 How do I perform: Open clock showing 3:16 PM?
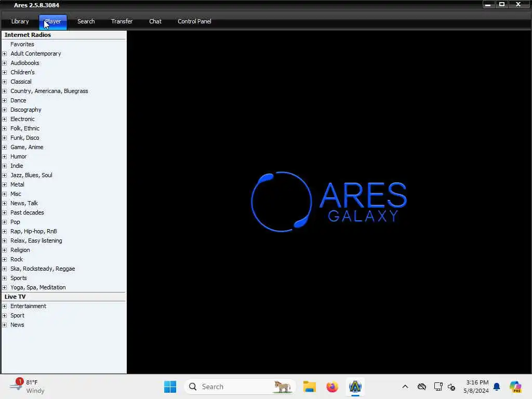click(476, 387)
